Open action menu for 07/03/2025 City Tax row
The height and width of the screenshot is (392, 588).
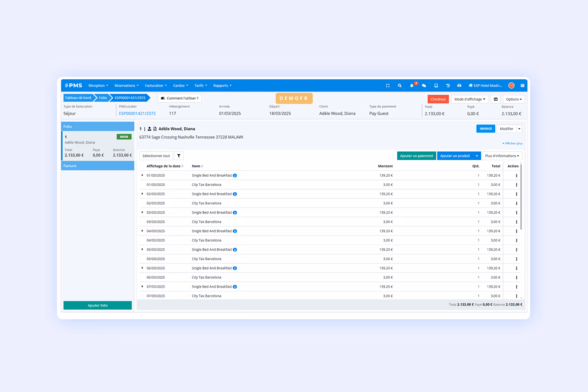point(516,296)
